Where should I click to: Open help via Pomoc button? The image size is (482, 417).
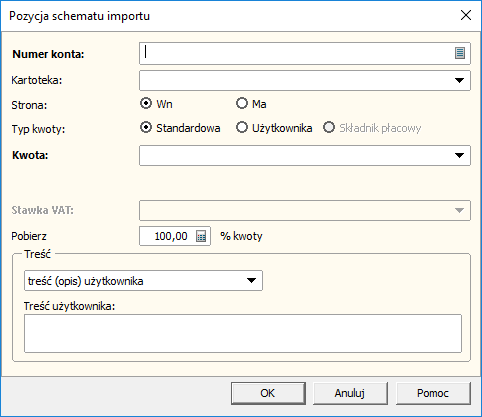coord(433,393)
